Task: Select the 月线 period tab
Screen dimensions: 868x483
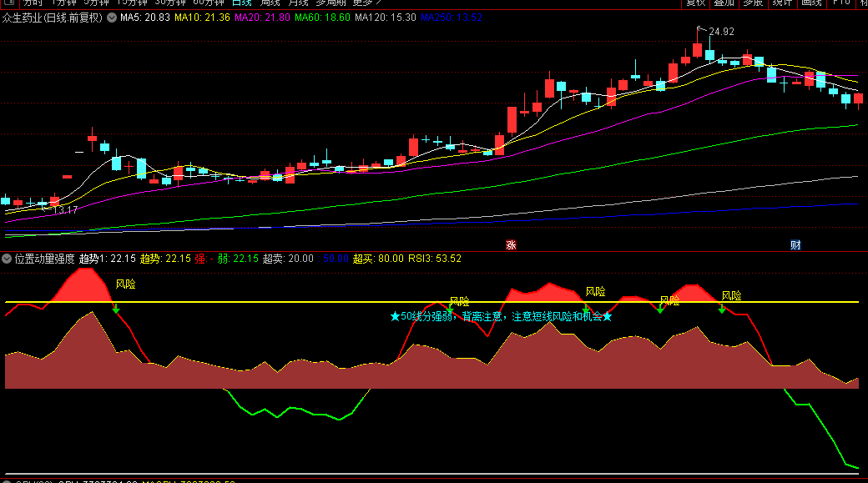Action: (298, 3)
